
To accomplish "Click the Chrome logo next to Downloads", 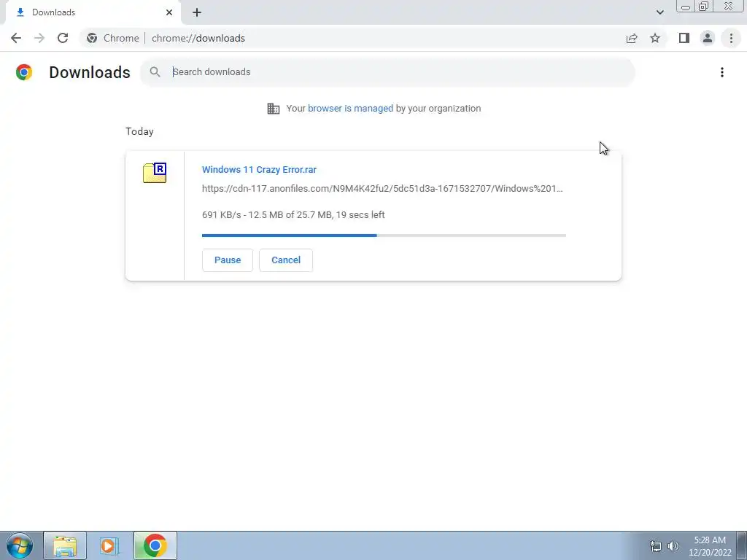I will (24, 72).
